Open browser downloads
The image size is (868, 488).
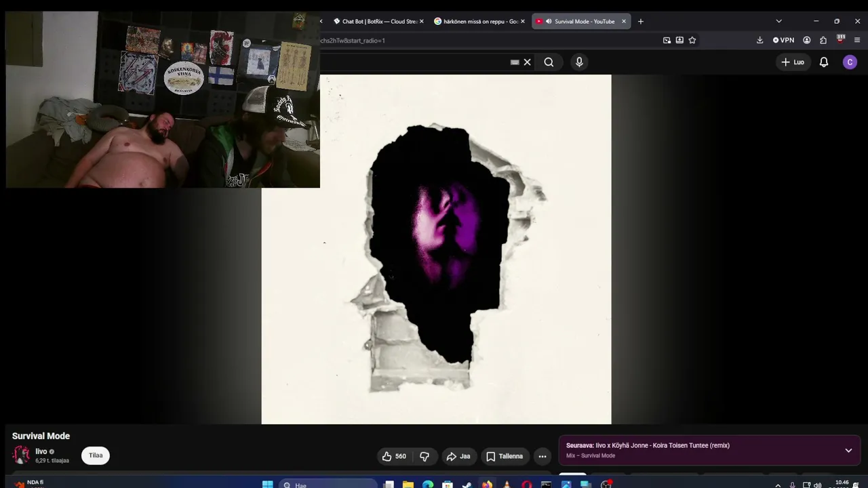pos(759,41)
